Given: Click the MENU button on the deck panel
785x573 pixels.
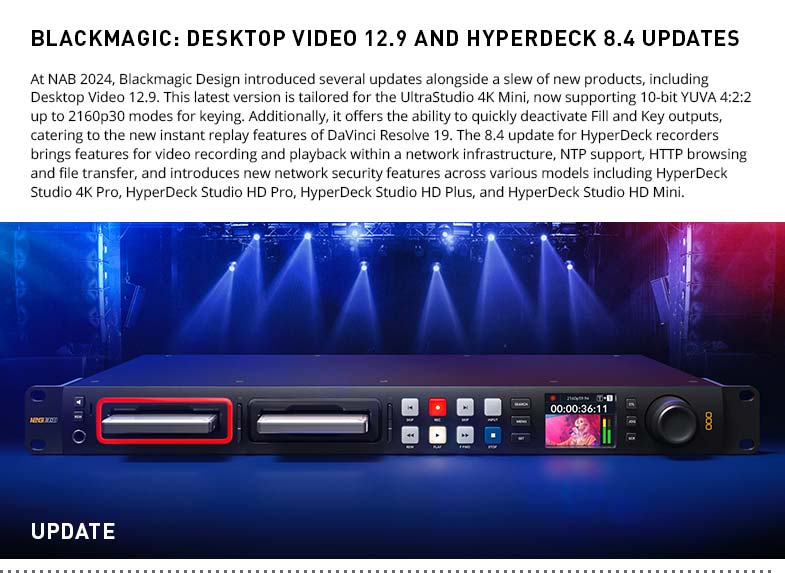Looking at the screenshot, I should point(521,421).
